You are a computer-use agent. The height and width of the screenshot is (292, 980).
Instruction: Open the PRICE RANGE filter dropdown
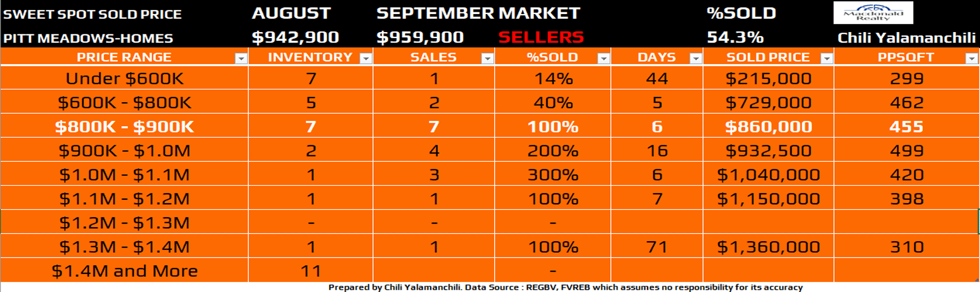coord(240,58)
